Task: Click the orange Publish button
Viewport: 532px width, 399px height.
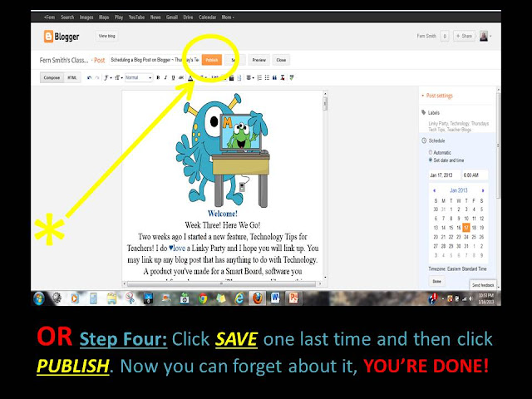Action: 212,60
